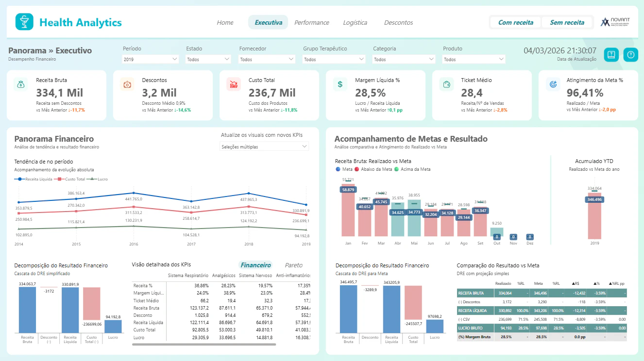Switch KPI table to Financeiro view
The image size is (644, 361).
[x=256, y=265]
